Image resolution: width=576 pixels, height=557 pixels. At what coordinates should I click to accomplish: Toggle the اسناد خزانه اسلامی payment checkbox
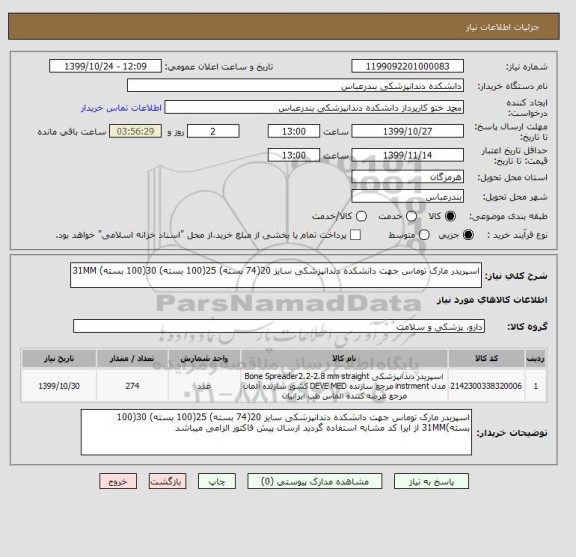point(355,235)
